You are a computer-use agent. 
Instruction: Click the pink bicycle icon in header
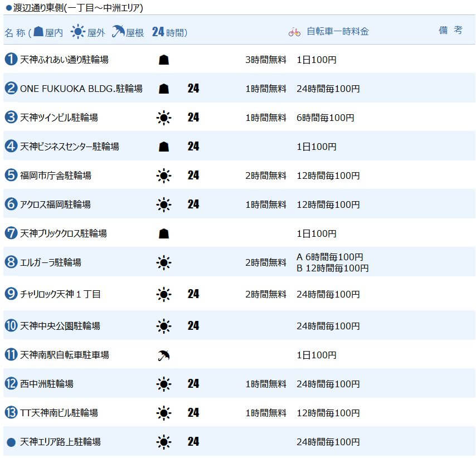click(294, 32)
